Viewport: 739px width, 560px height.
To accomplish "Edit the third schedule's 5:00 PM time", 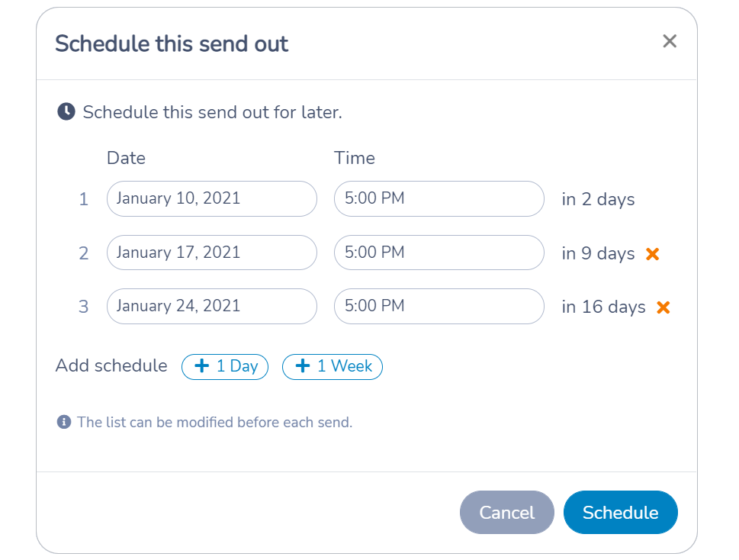I will point(439,307).
